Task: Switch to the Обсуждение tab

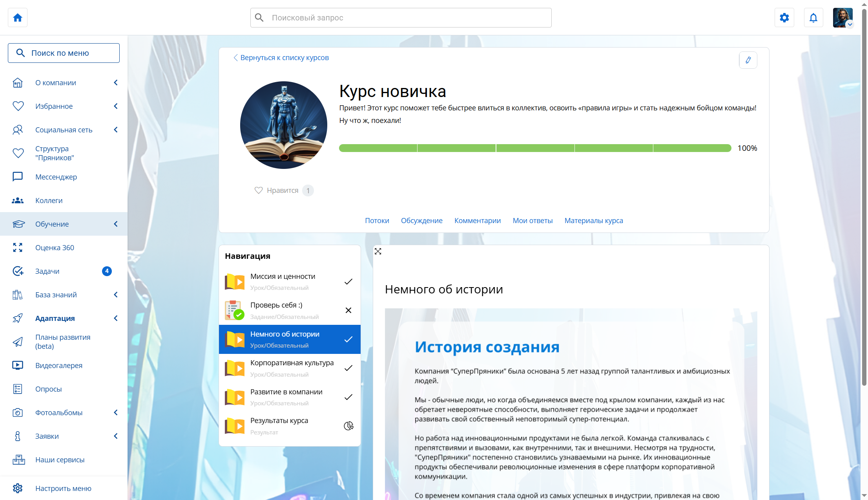Action: 421,221
